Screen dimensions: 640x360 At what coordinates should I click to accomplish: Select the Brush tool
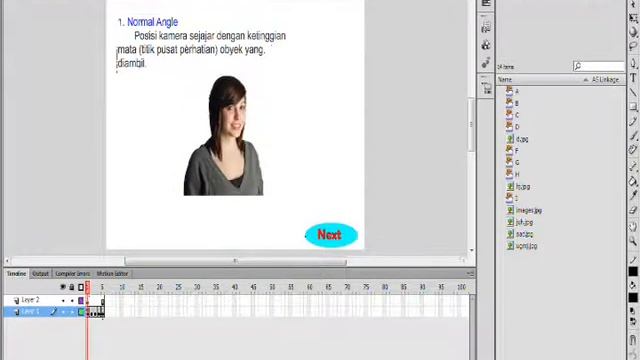pyautogui.click(x=633, y=136)
